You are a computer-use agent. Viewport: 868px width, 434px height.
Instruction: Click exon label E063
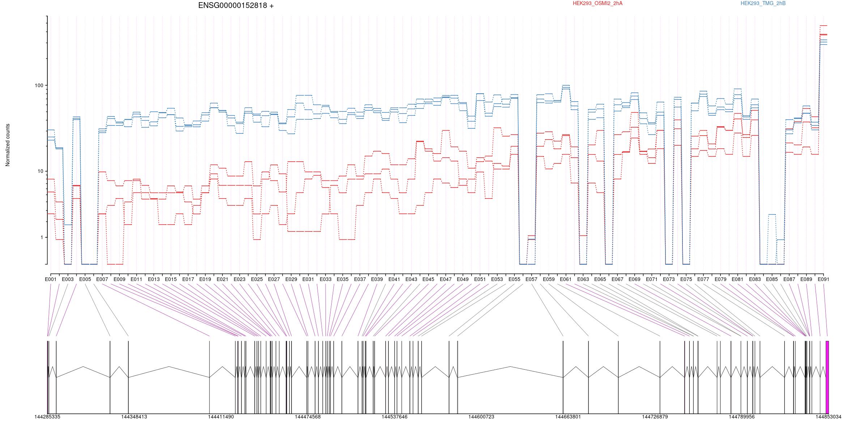coord(583,279)
